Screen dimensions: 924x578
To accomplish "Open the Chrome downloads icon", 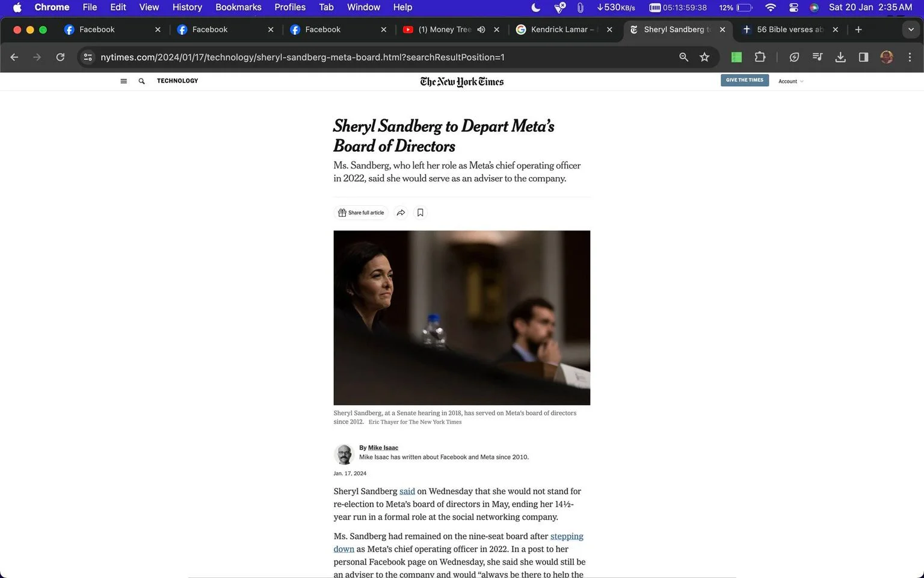I will point(840,57).
